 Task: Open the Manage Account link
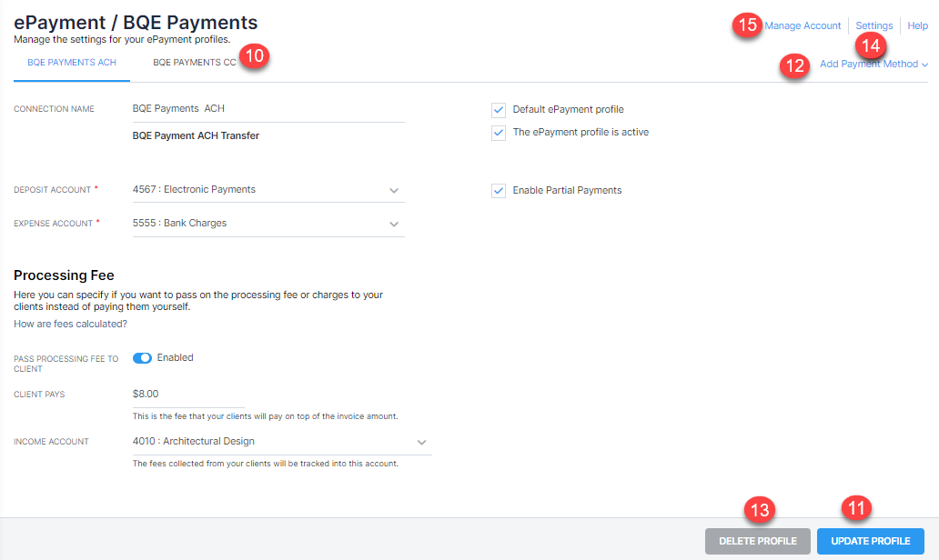coord(803,25)
